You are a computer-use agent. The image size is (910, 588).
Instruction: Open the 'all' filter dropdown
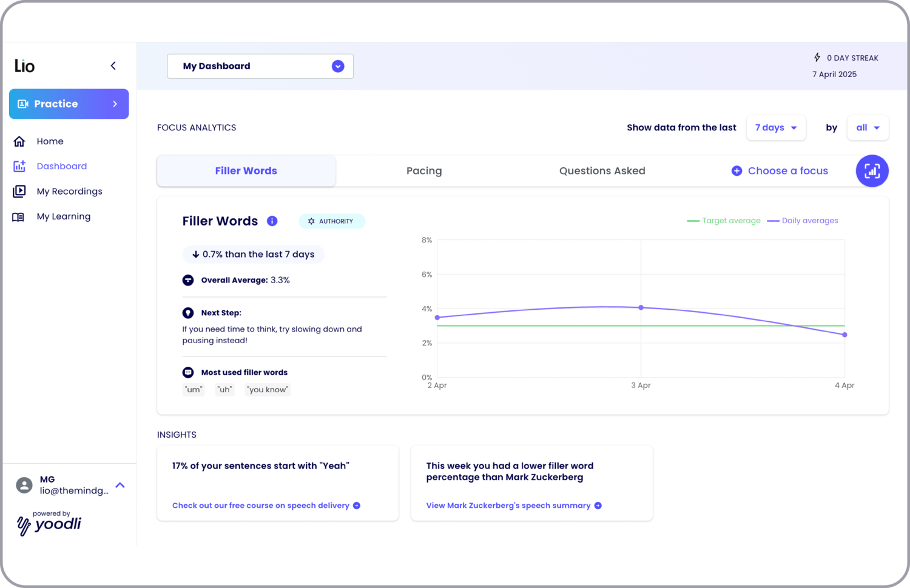867,128
